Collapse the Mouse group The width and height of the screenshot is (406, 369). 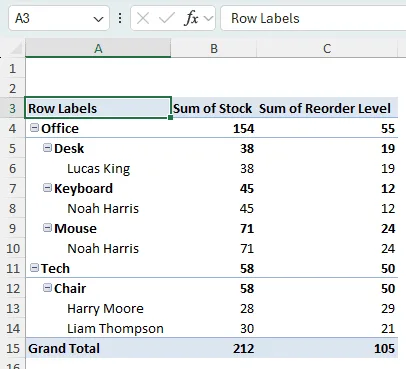47,228
